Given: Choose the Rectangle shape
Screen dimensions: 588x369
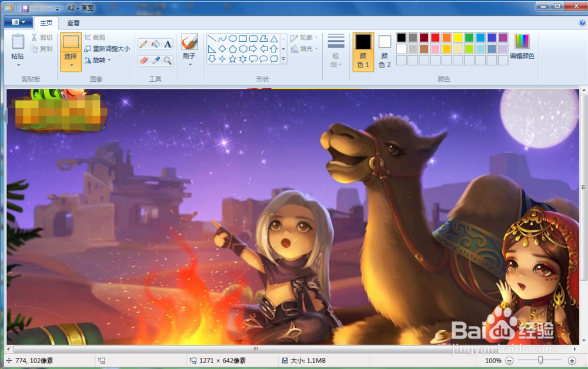Looking at the screenshot, I should (x=243, y=38).
